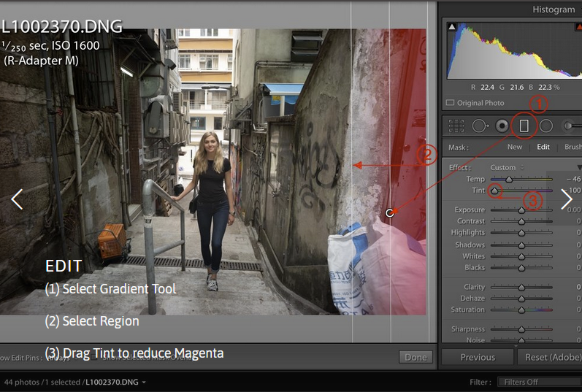Click the Done button
Viewport: 582px width, 392px height.
(416, 357)
